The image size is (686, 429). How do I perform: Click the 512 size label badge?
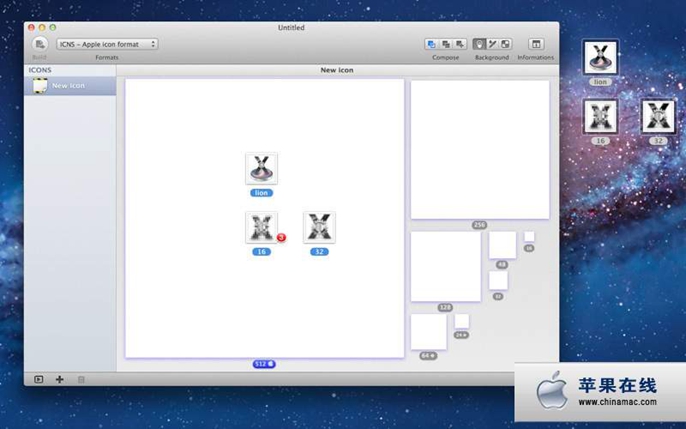click(x=263, y=364)
